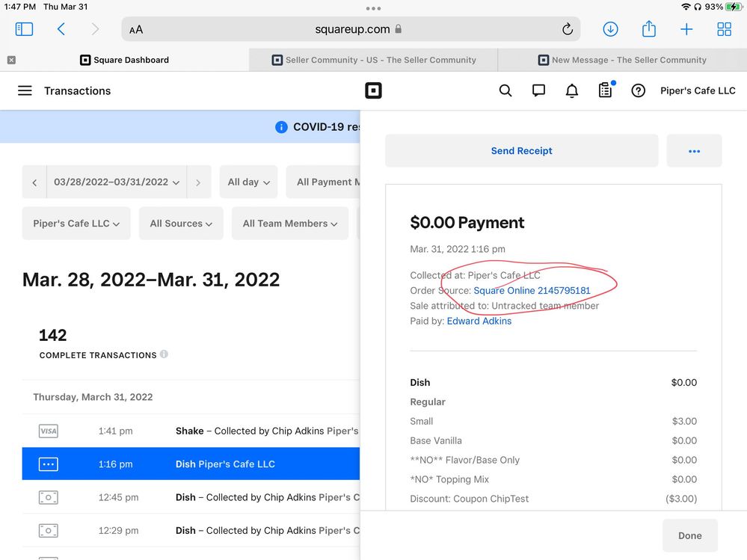
Task: Reload the squareup.com page
Action: pyautogui.click(x=567, y=29)
